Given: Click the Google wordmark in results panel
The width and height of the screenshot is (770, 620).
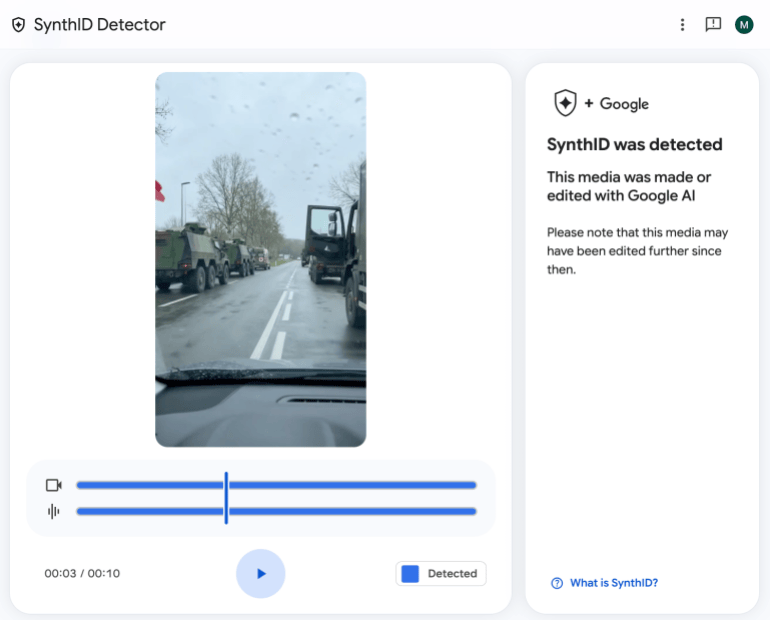Looking at the screenshot, I should [624, 104].
